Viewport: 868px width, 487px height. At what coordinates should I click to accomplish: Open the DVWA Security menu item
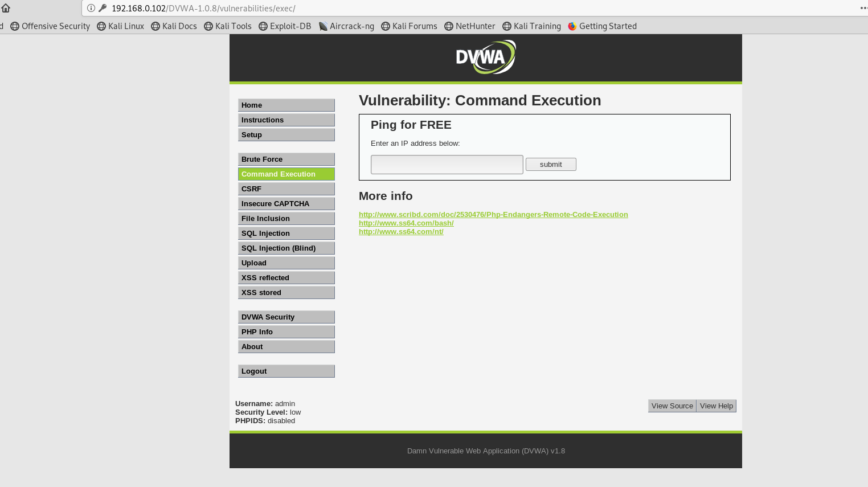pyautogui.click(x=286, y=317)
